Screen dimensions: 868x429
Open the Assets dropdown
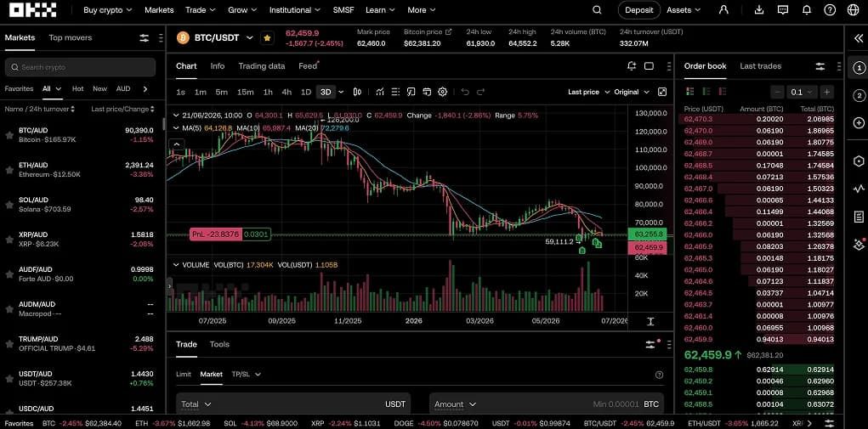684,10
